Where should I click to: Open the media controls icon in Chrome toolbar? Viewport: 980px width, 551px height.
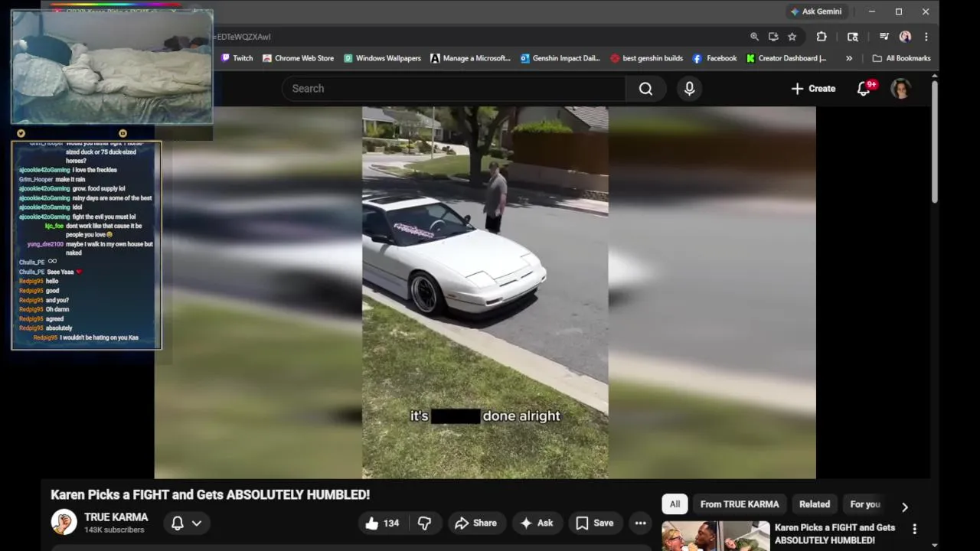click(884, 37)
